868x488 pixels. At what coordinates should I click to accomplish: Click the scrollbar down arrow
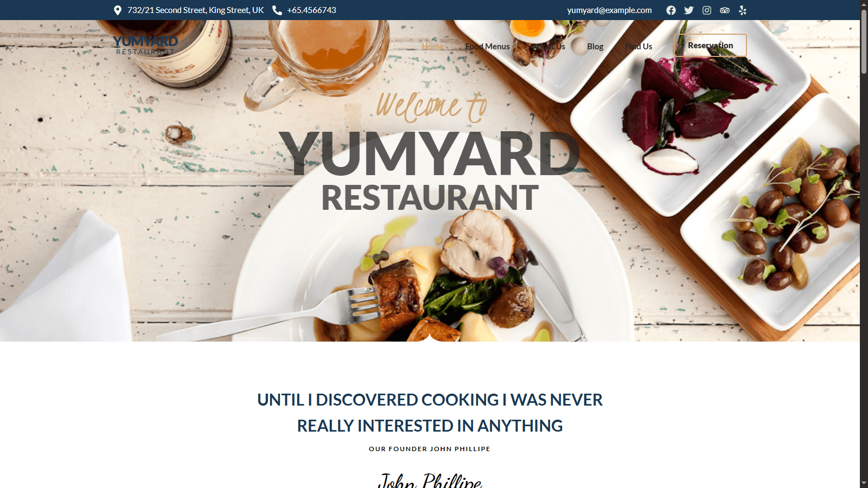point(864,483)
